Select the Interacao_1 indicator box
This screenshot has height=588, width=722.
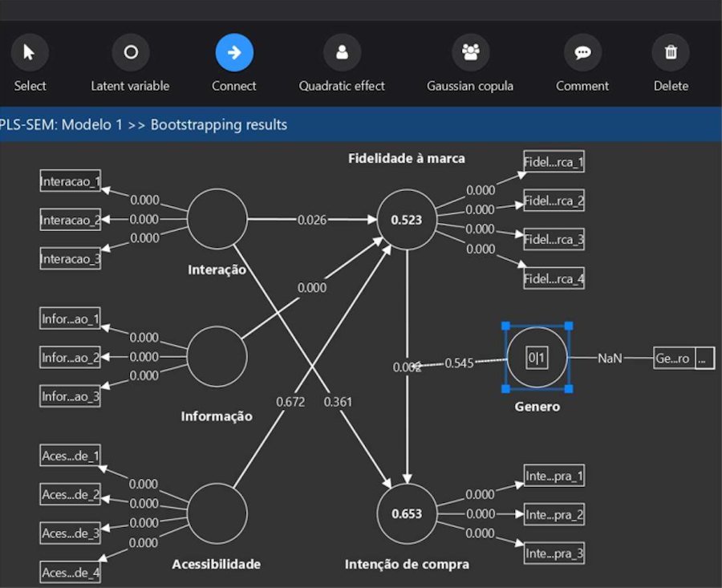pyautogui.click(x=71, y=181)
